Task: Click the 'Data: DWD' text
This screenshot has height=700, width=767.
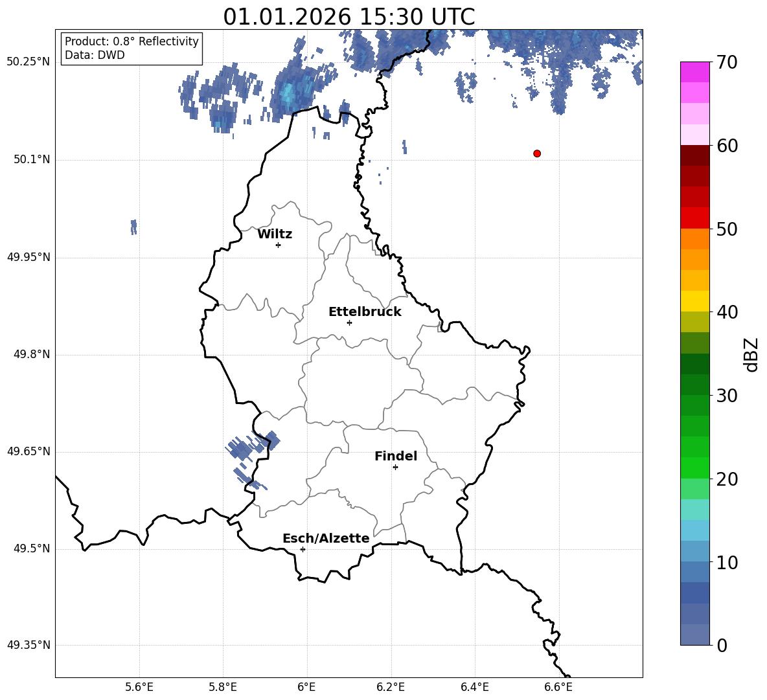Action: 95,55
